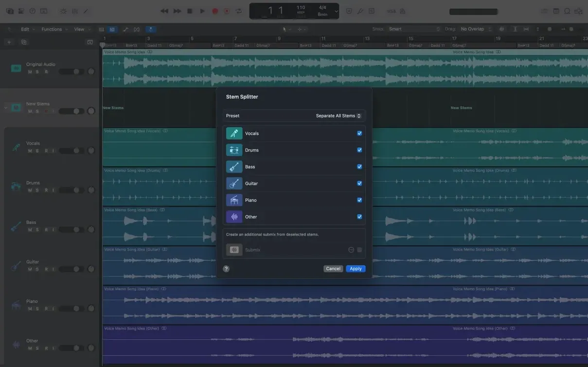This screenshot has height=367, width=588.
Task: Click Piano track icon in track header
Action: click(x=16, y=305)
